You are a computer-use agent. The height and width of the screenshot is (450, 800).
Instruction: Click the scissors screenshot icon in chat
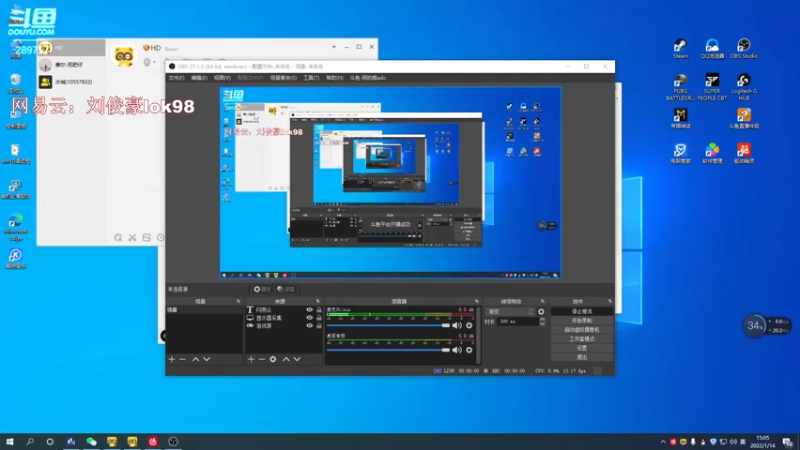132,238
